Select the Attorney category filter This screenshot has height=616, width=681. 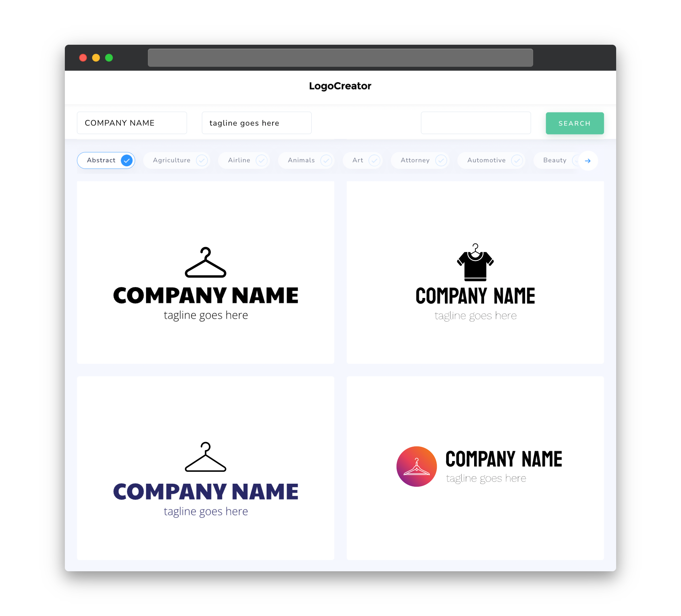point(422,160)
